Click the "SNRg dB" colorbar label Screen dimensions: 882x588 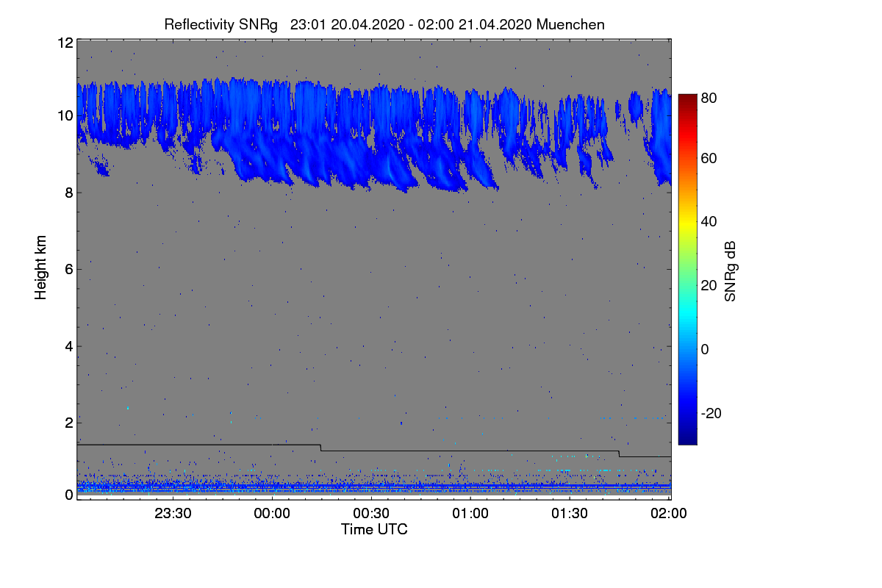[731, 270]
